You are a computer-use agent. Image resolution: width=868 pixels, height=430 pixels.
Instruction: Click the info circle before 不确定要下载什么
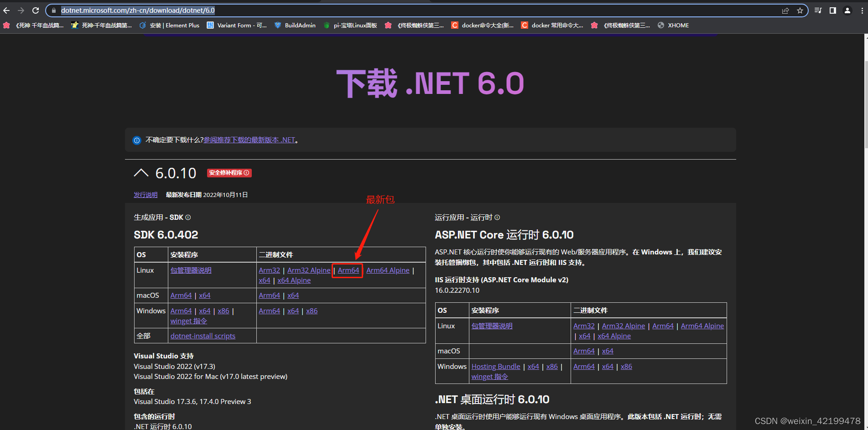pyautogui.click(x=137, y=140)
